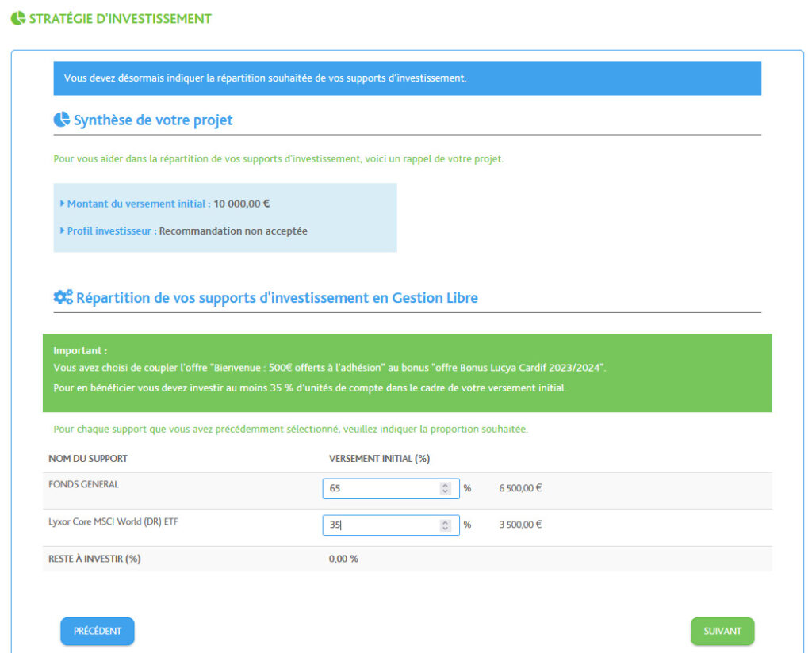Click the gears icon beside Répartition heading
The image size is (812, 653).
(63, 297)
